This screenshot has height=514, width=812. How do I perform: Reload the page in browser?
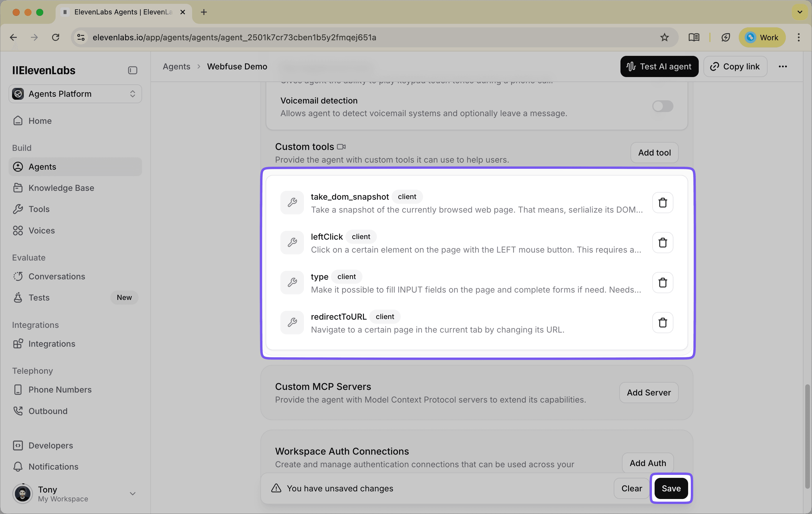coord(56,37)
